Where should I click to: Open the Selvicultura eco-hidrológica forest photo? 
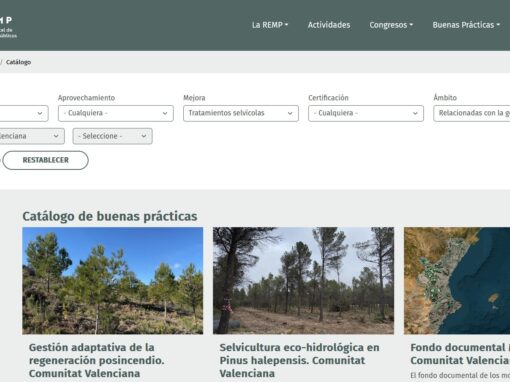coord(303,281)
